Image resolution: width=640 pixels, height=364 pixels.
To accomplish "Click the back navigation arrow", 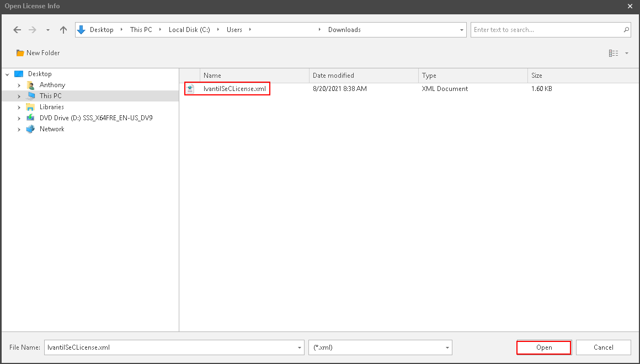I will (17, 29).
